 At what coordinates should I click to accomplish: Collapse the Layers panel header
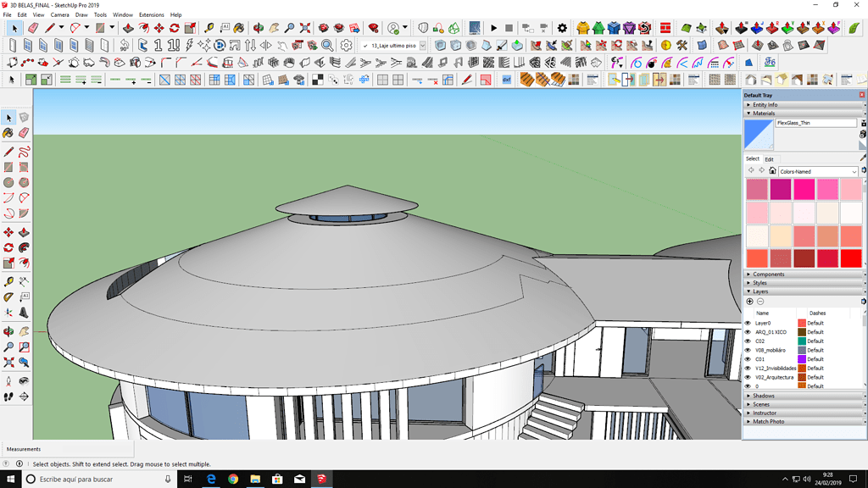(x=749, y=291)
